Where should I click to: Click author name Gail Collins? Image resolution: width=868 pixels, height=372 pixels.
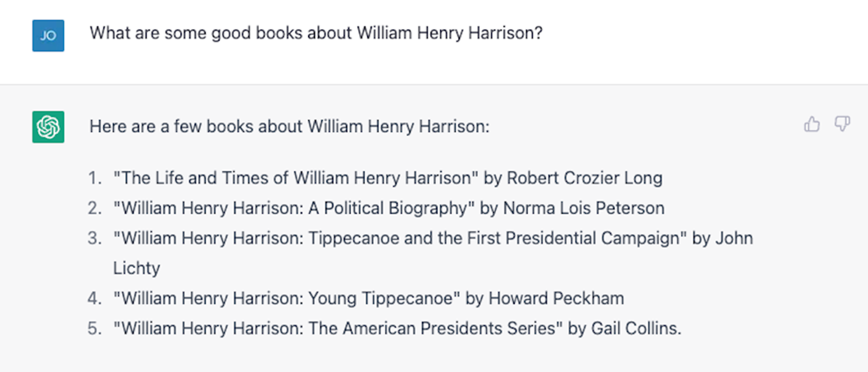[635, 328]
